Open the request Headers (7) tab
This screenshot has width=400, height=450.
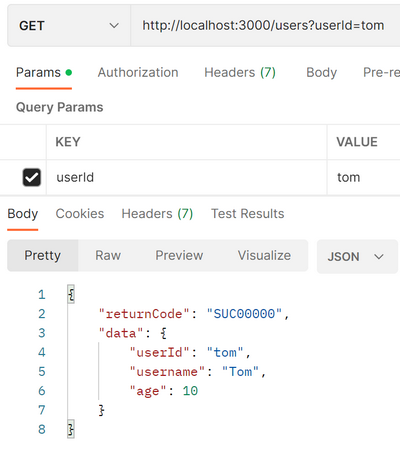click(240, 73)
